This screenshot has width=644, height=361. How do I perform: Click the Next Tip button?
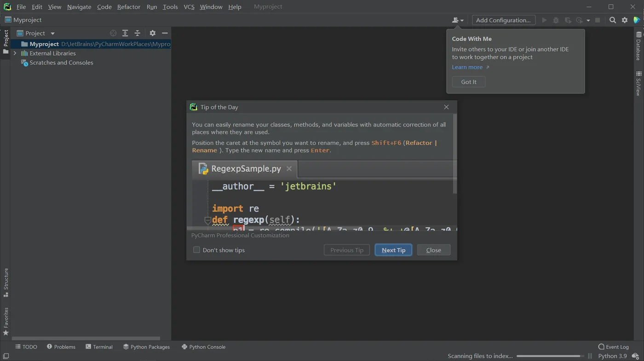(x=393, y=250)
